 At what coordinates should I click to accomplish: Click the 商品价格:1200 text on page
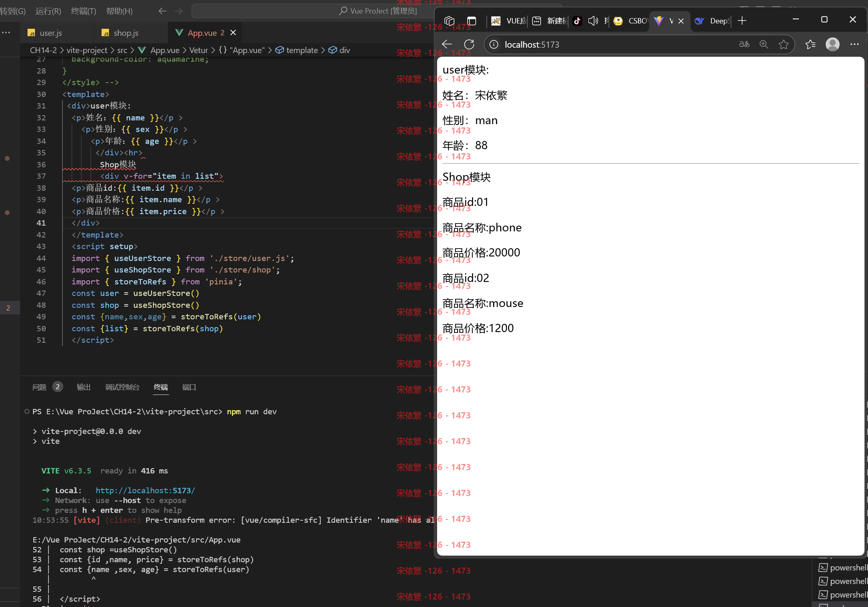[478, 328]
